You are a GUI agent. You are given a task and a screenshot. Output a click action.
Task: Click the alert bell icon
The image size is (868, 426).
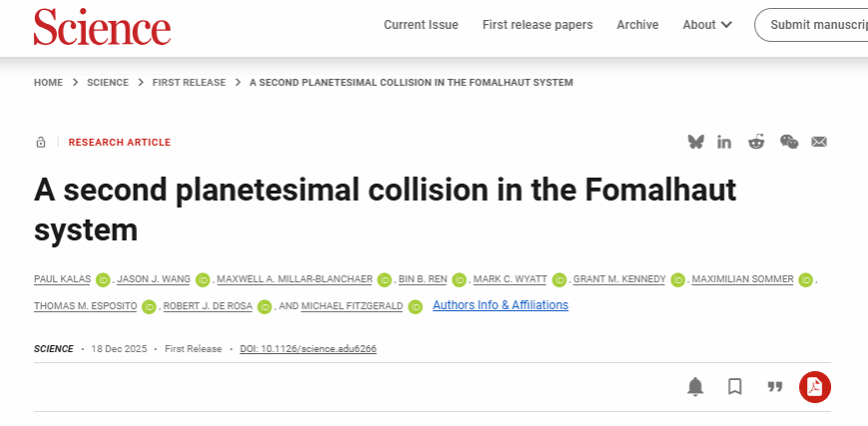pyautogui.click(x=695, y=386)
